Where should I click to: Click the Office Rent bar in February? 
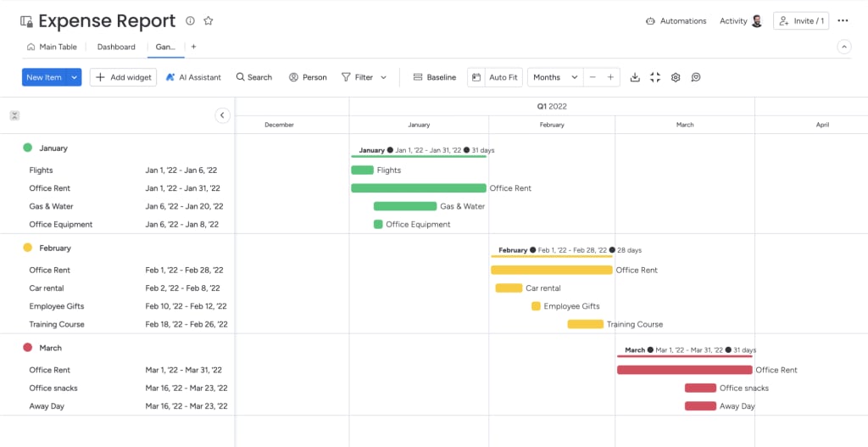(551, 271)
